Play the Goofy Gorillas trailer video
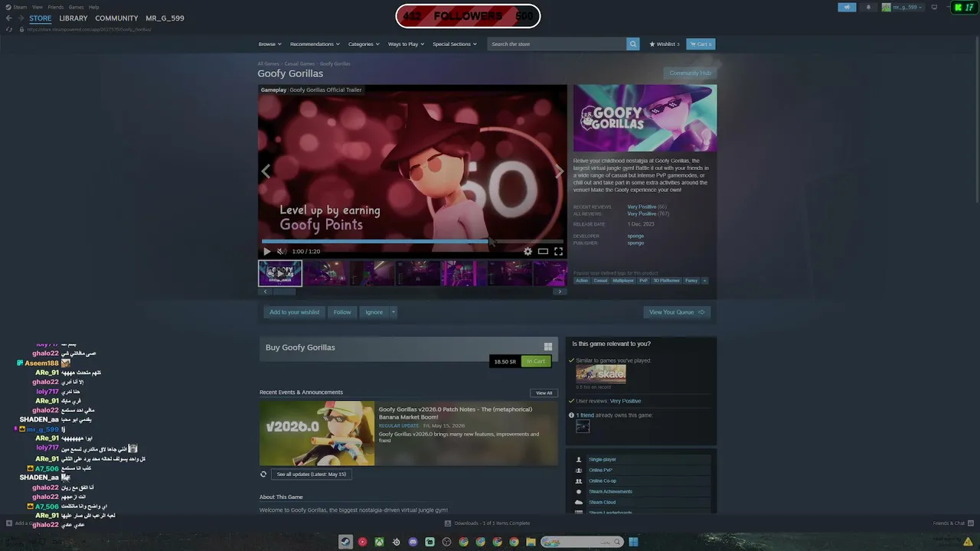 tap(266, 251)
